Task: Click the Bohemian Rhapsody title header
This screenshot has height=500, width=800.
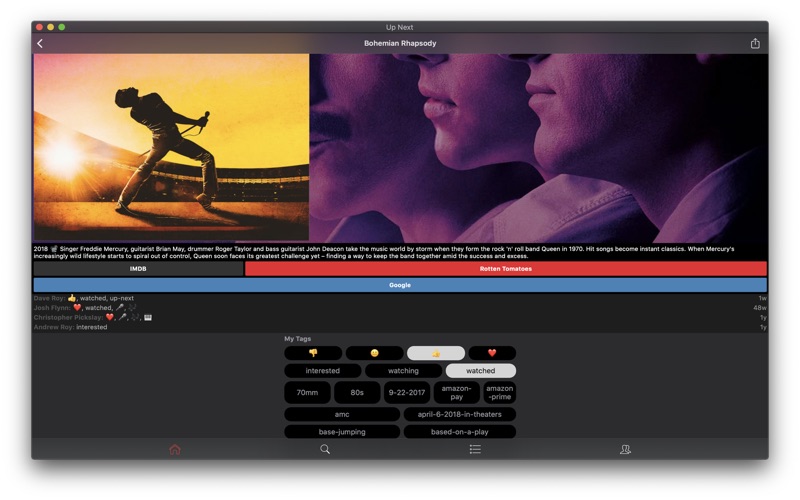Action: pos(400,43)
